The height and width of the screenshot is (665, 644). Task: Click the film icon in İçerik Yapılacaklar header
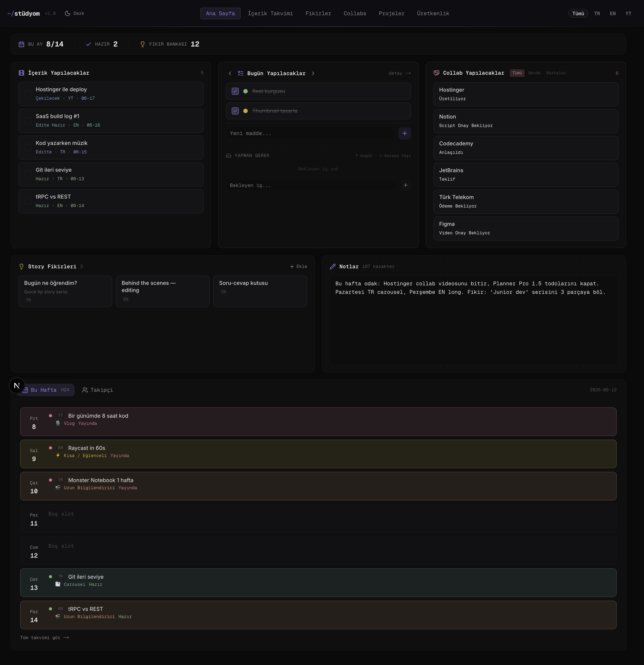pos(21,73)
